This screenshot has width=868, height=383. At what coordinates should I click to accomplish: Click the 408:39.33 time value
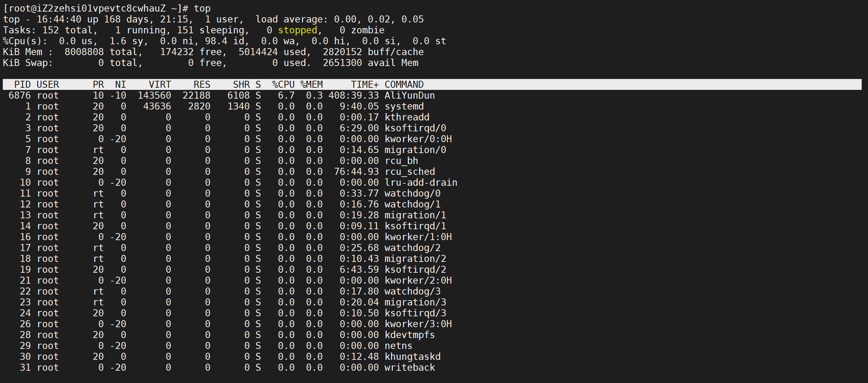pyautogui.click(x=354, y=95)
